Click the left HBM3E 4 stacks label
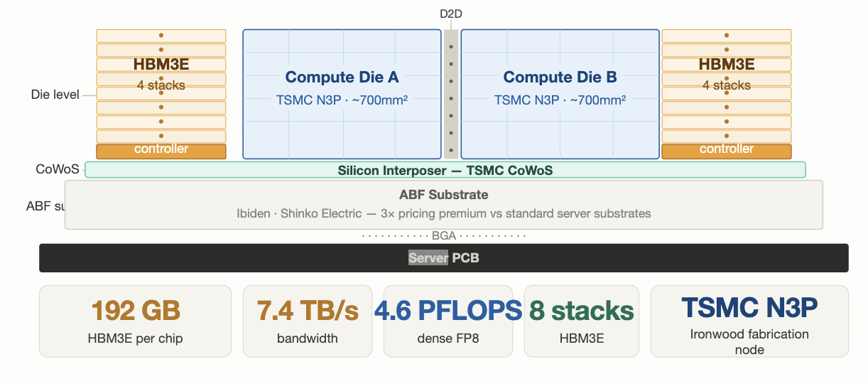The image size is (868, 384). (x=161, y=75)
